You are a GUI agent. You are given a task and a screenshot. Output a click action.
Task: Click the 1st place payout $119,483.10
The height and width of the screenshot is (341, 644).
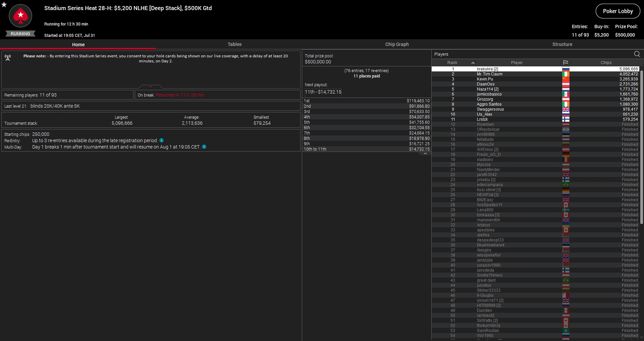click(x=418, y=101)
